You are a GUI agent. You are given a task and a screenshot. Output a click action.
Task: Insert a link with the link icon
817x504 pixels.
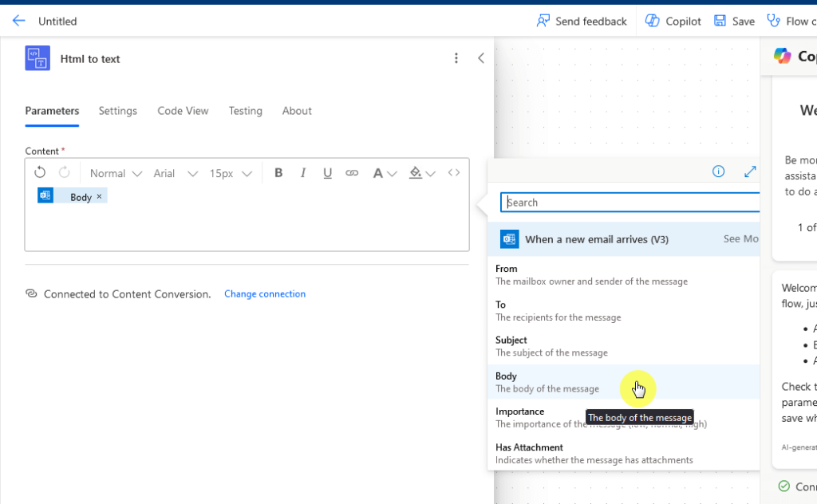352,173
